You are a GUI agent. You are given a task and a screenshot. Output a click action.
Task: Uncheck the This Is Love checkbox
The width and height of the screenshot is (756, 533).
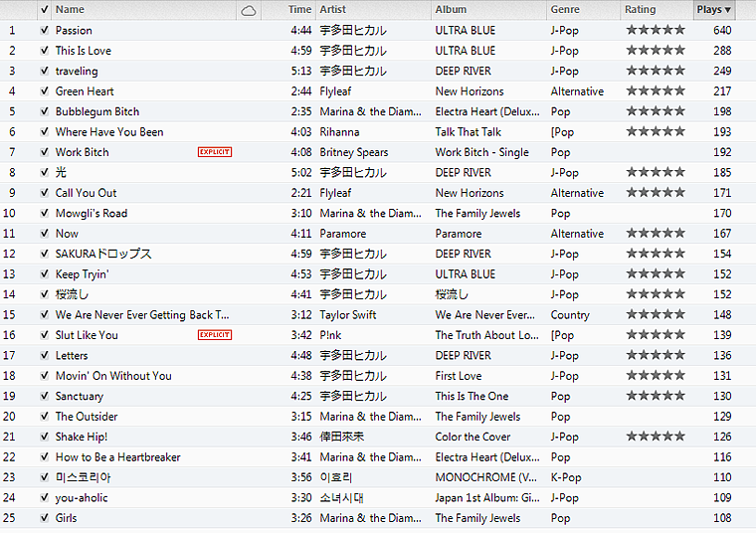45,51
